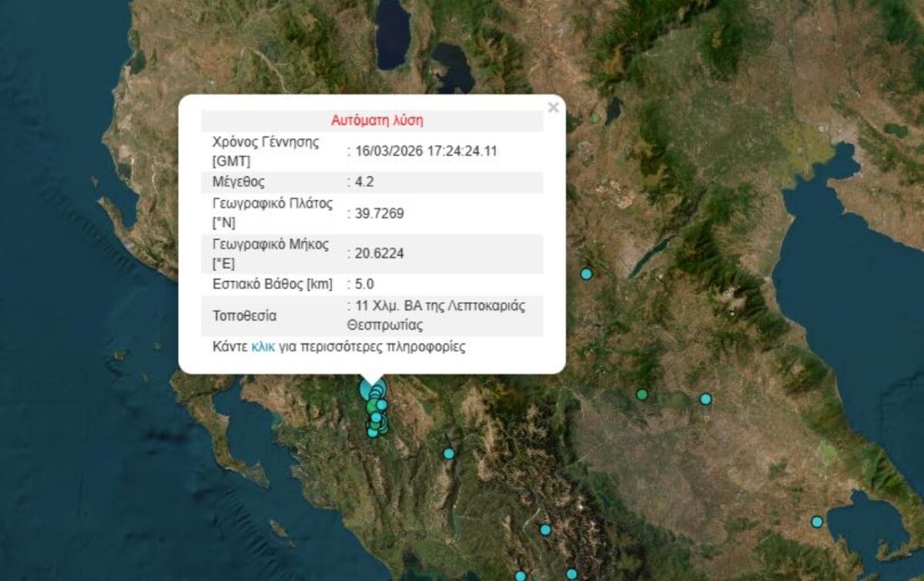924x581 pixels.
Task: Click the red 'Αυτόματη λύση' popup header
Action: [377, 120]
